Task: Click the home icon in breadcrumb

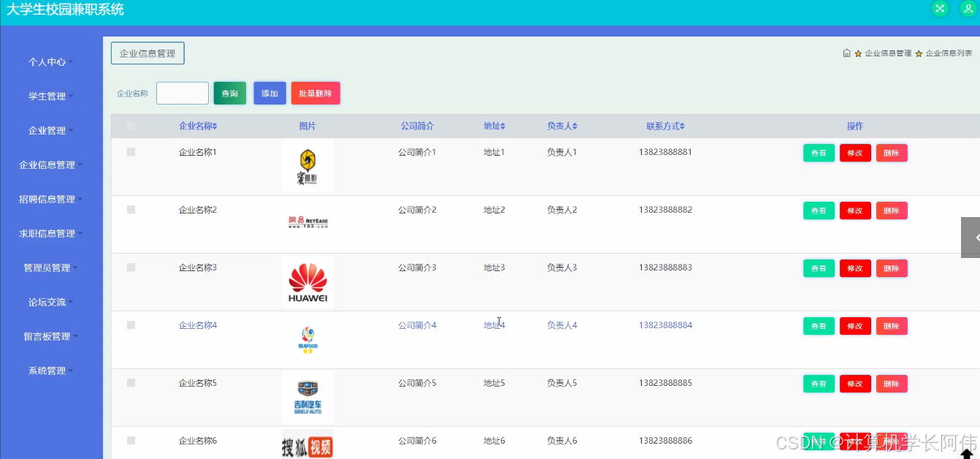Action: [846, 53]
